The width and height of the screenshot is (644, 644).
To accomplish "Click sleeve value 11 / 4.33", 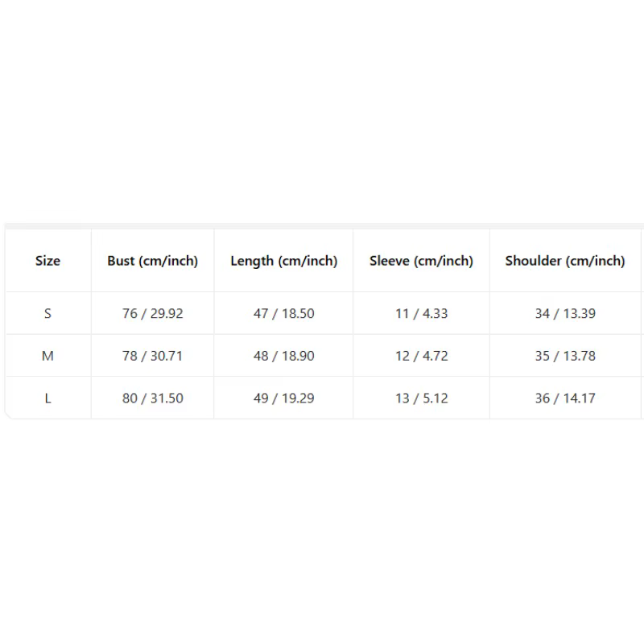I will (421, 313).
